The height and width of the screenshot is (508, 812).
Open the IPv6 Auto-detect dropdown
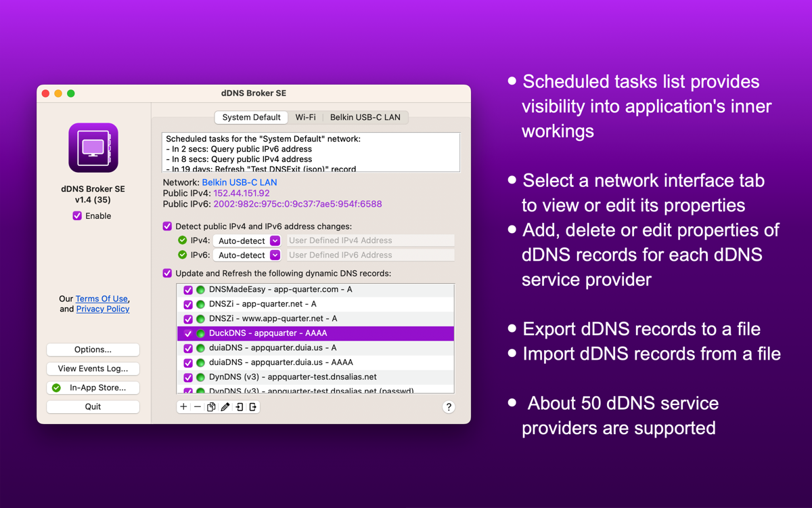click(247, 255)
